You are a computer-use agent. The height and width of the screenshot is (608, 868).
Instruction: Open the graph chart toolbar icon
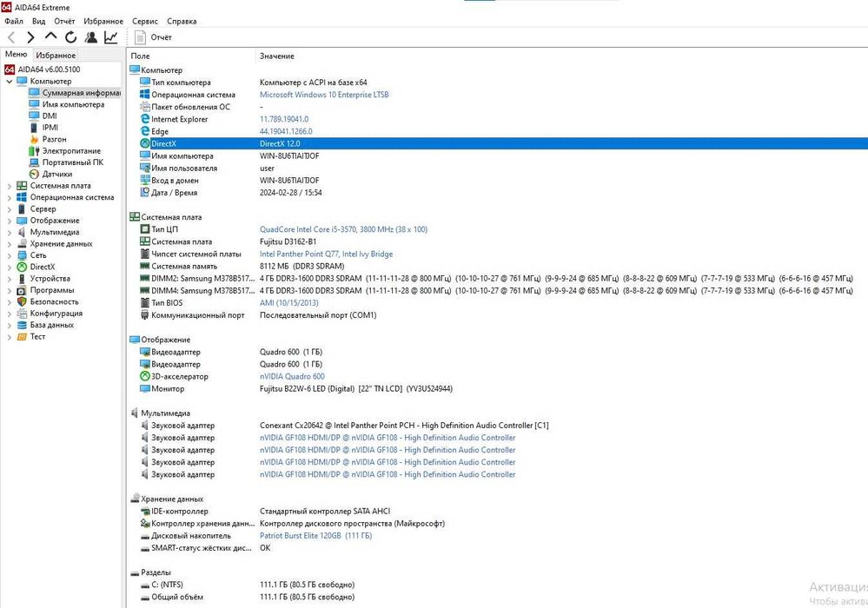click(x=110, y=37)
